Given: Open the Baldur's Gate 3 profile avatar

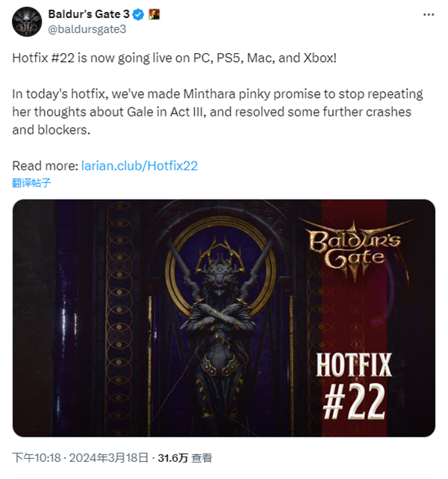Looking at the screenshot, I should click(x=27, y=22).
